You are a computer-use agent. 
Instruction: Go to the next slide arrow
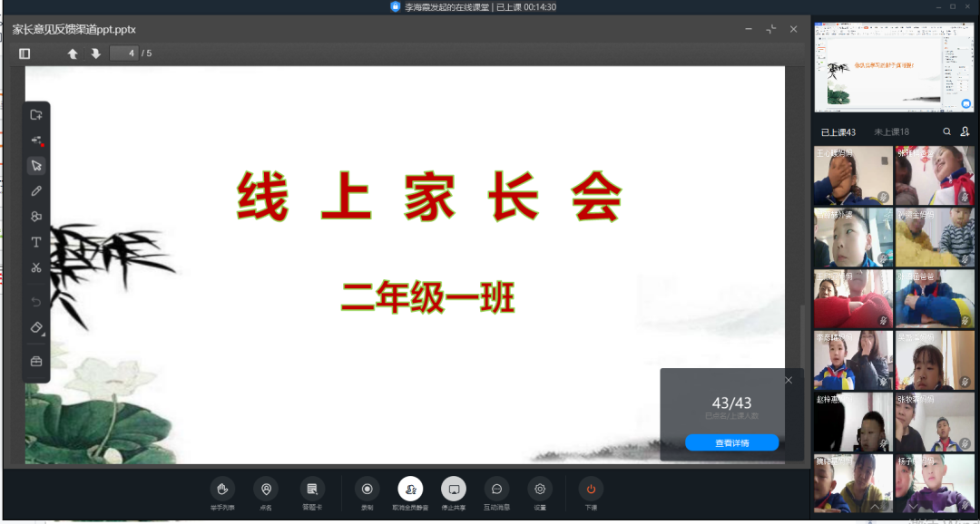pyautogui.click(x=95, y=53)
